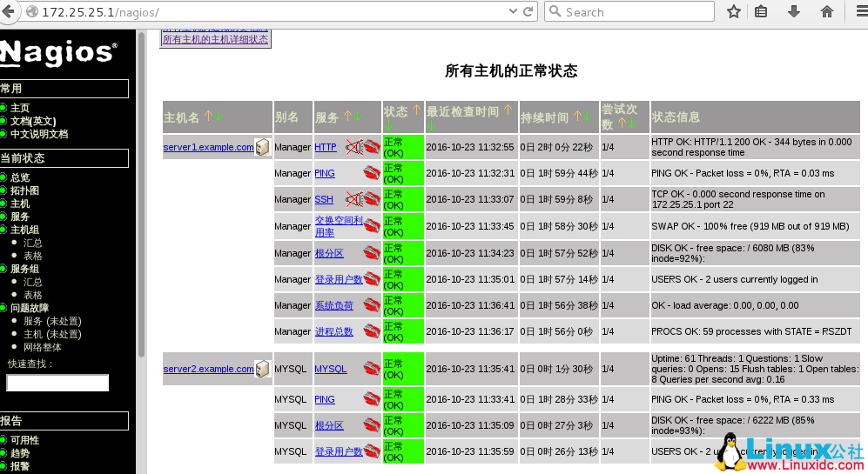This screenshot has height=474, width=868.
Task: Open the browser downloads arrow icon
Action: [793, 12]
